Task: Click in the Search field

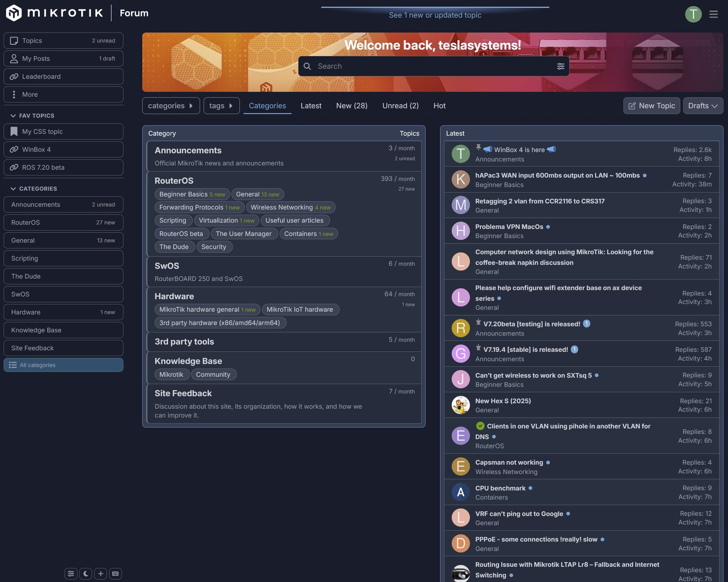Action: point(433,66)
